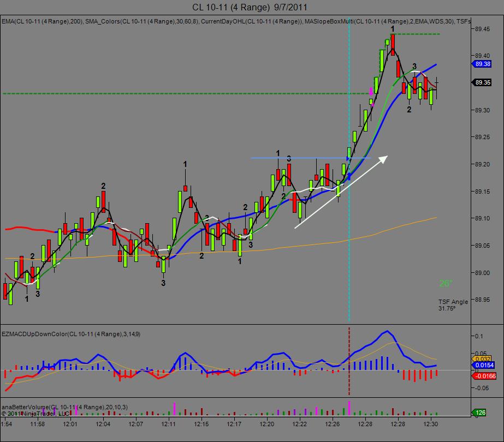The image size is (504, 442).
Task: Click the anaBetterVolume indicator label
Action: pyautogui.click(x=64, y=407)
